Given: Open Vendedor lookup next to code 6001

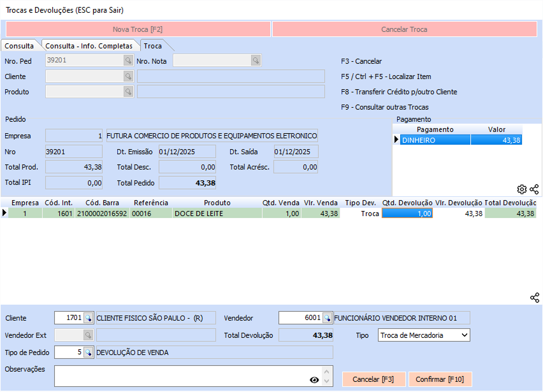Looking at the screenshot, I should coord(327,317).
